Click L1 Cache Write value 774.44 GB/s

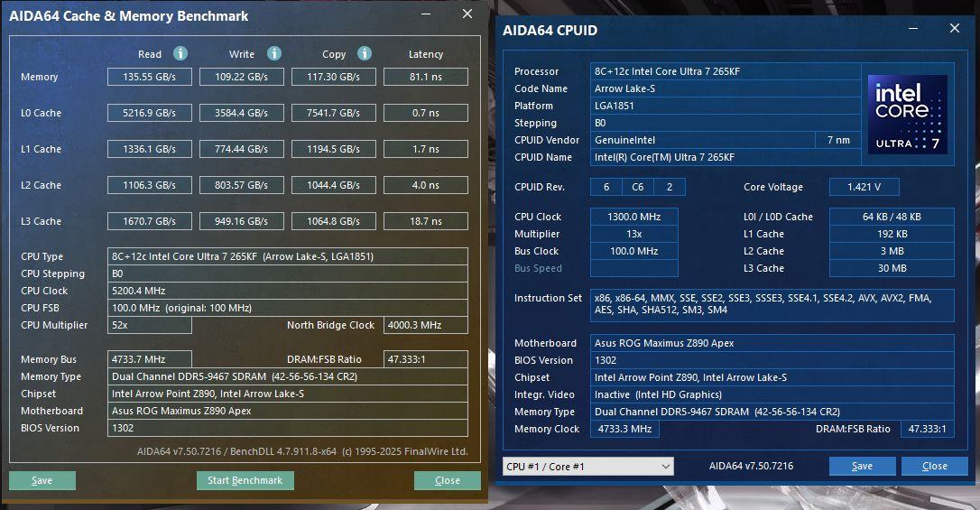pyautogui.click(x=241, y=149)
